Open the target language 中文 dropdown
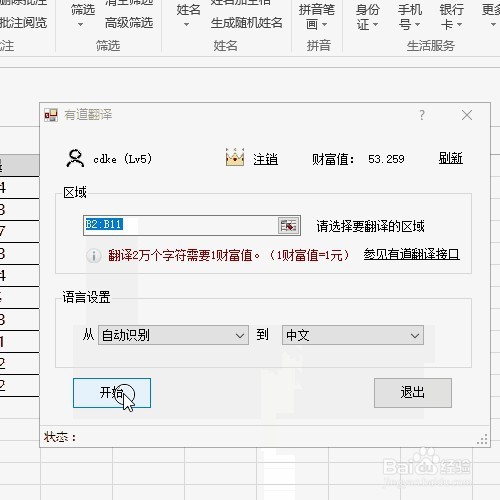 pyautogui.click(x=353, y=335)
